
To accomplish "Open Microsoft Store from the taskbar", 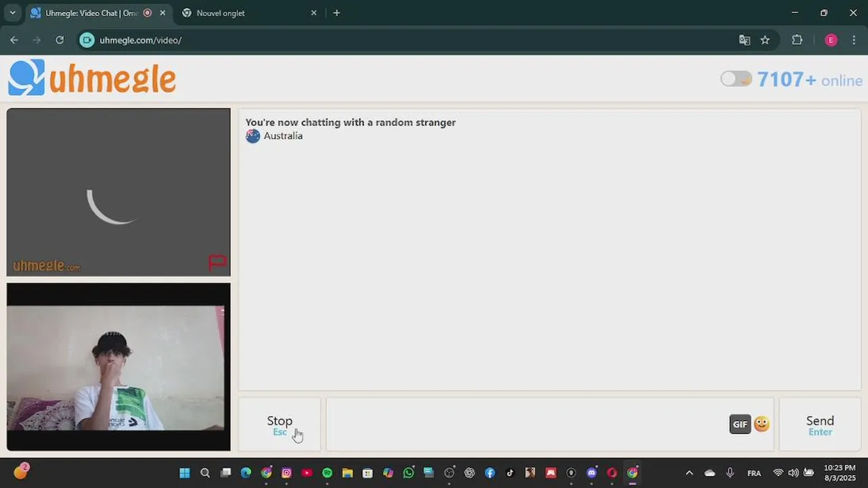I will 368,473.
